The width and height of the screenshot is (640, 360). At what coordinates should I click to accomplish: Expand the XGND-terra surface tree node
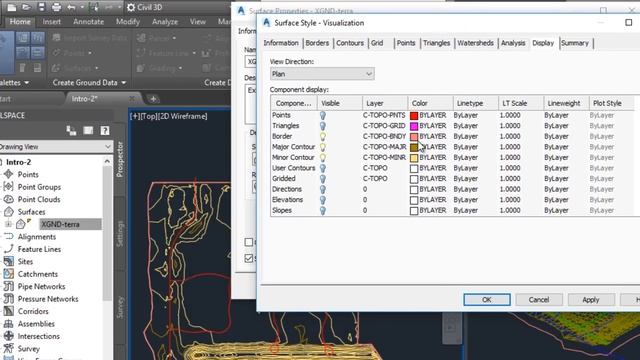8,224
